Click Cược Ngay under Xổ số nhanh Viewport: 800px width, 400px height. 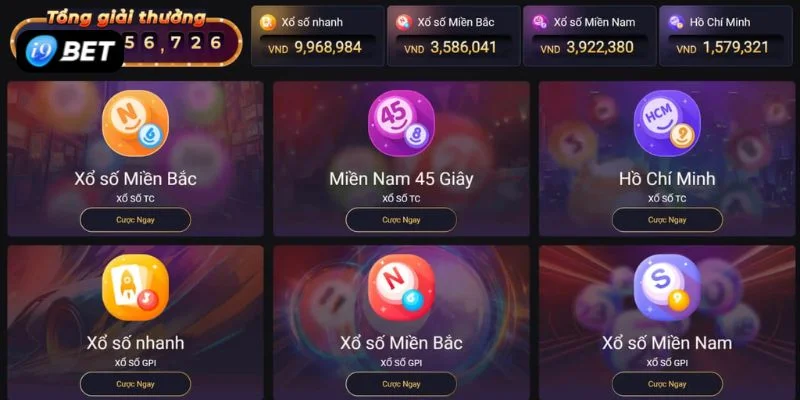coord(135,384)
